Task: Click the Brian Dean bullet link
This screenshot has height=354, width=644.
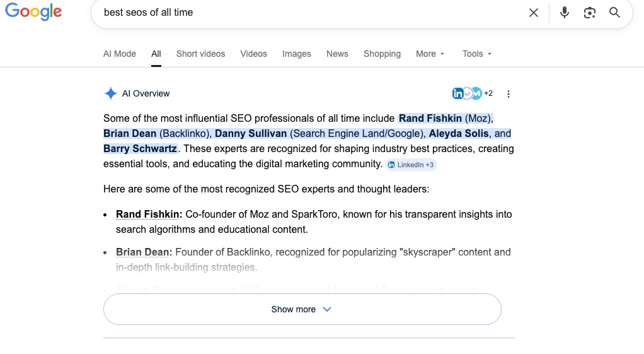Action: click(x=144, y=252)
